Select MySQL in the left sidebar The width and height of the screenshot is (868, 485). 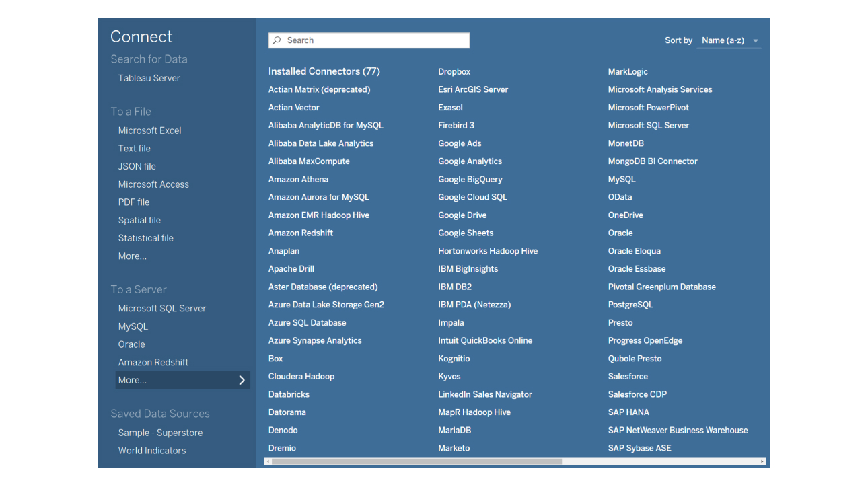[133, 326]
